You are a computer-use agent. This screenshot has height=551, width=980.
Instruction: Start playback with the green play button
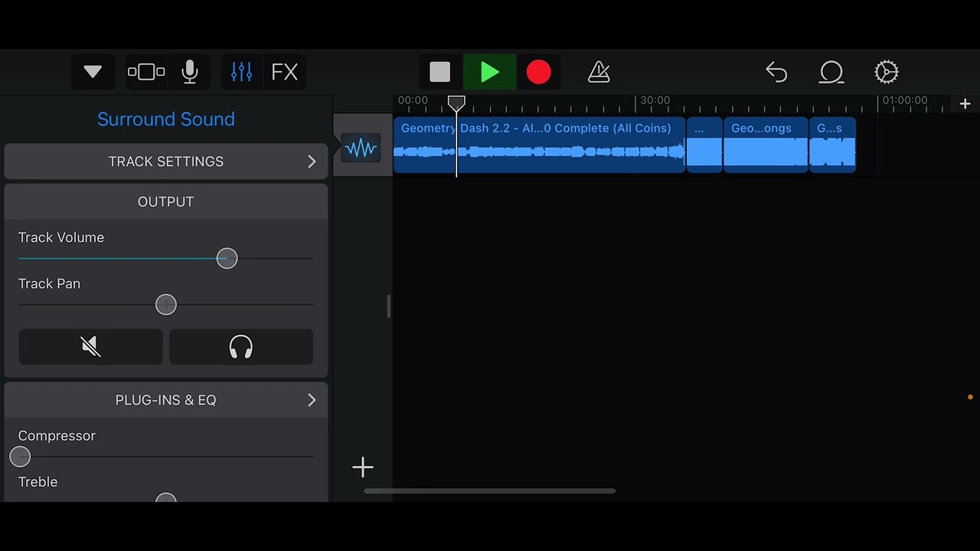(x=490, y=72)
